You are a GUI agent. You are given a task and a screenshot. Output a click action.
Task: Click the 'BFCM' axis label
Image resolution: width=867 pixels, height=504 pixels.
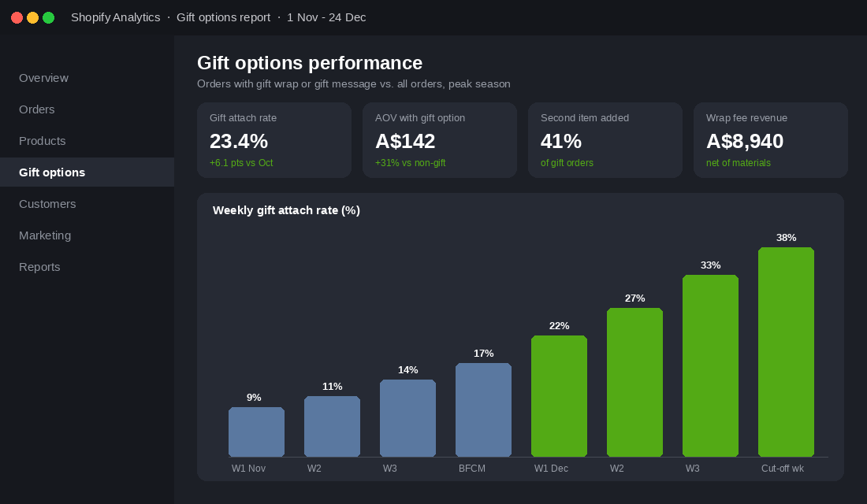pos(472,469)
